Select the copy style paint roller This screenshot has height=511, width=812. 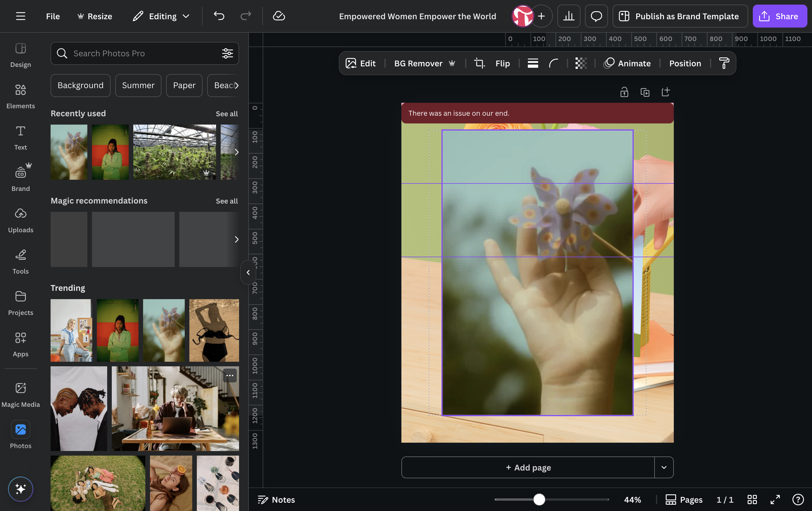pyautogui.click(x=724, y=63)
